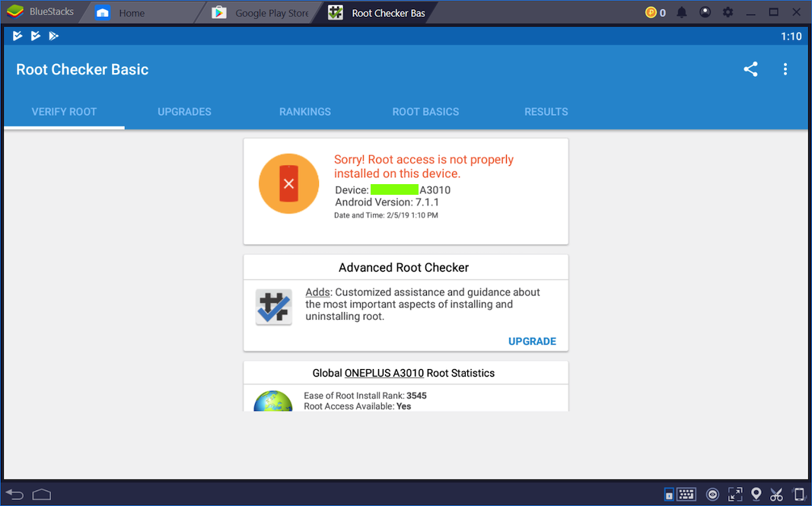812x506 pixels.
Task: Switch to the Google Play Store tab
Action: coord(260,13)
